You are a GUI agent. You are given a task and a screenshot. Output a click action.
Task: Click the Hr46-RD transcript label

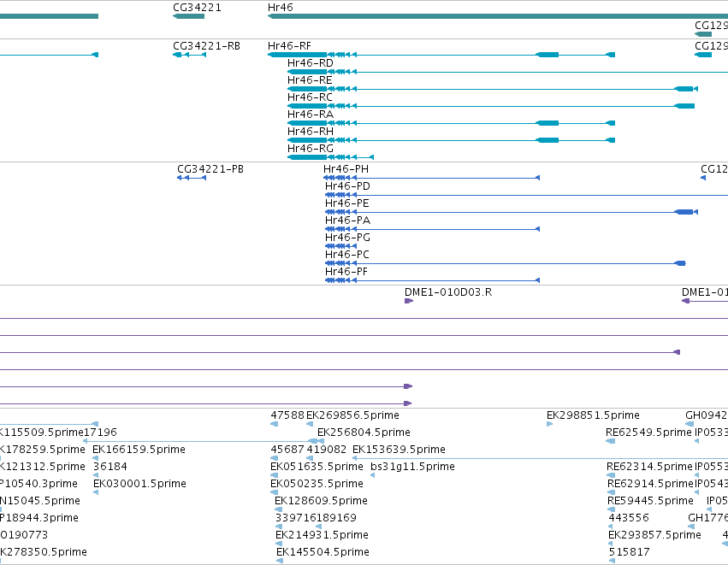[x=311, y=63]
